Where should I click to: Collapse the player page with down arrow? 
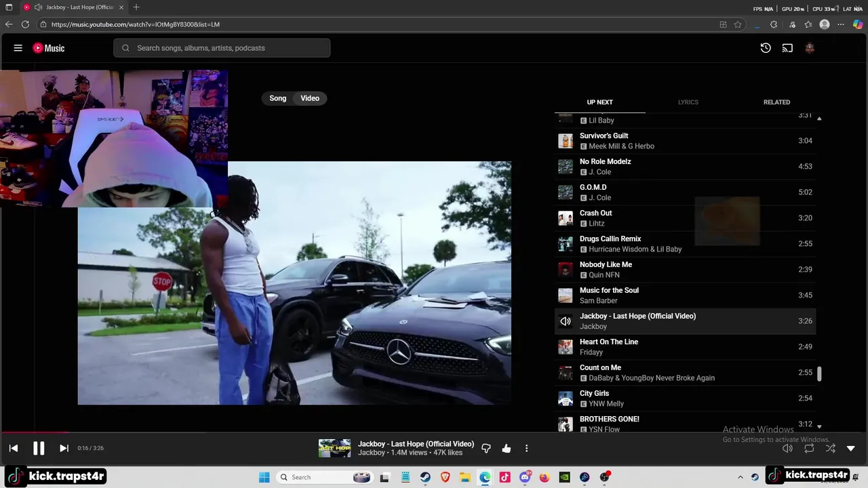point(851,448)
